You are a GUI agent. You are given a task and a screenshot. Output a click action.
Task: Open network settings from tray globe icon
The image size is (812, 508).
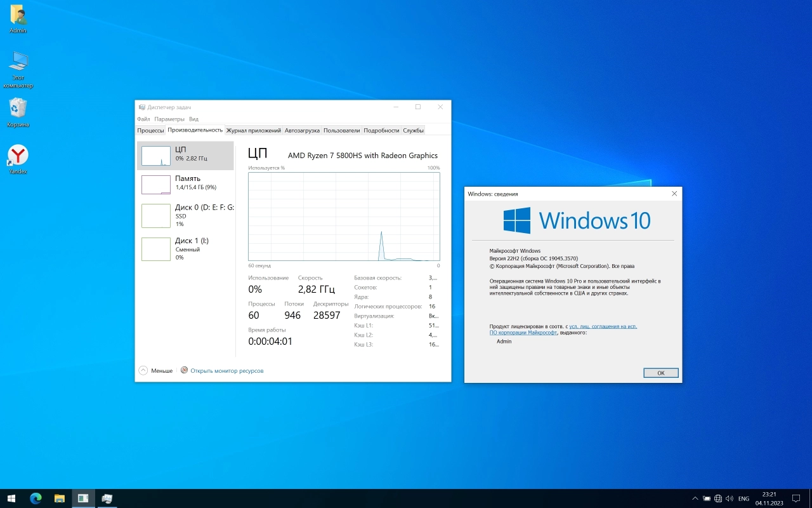pos(718,498)
